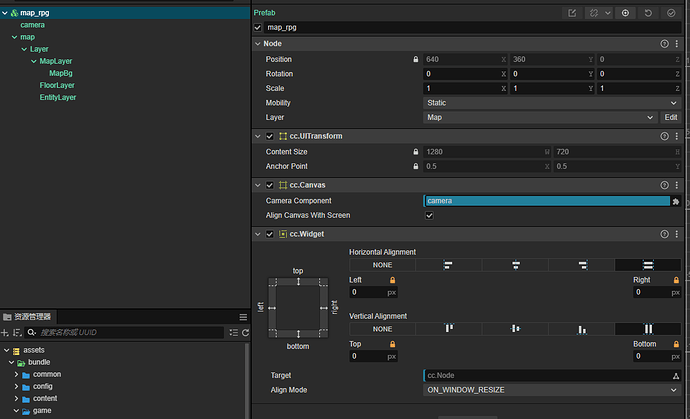Open the assets panel hamburger menu

click(x=243, y=317)
